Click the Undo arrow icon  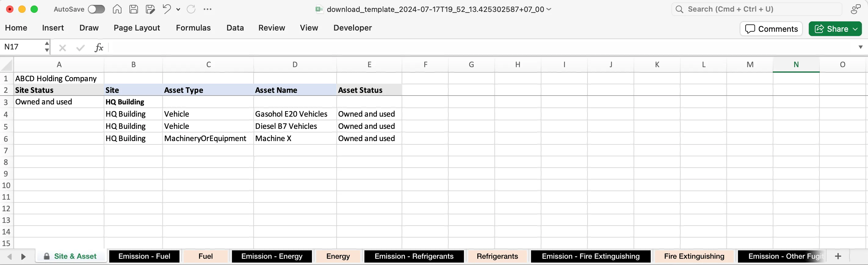click(166, 9)
